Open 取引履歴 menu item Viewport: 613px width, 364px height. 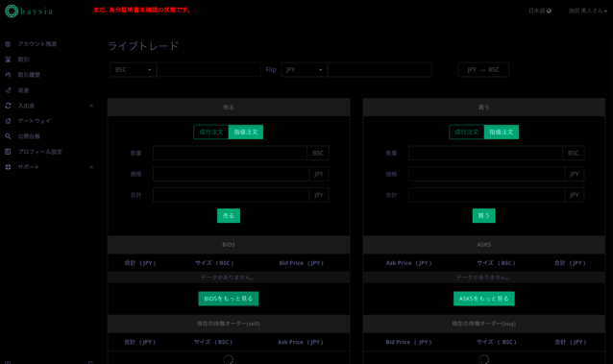coord(29,75)
